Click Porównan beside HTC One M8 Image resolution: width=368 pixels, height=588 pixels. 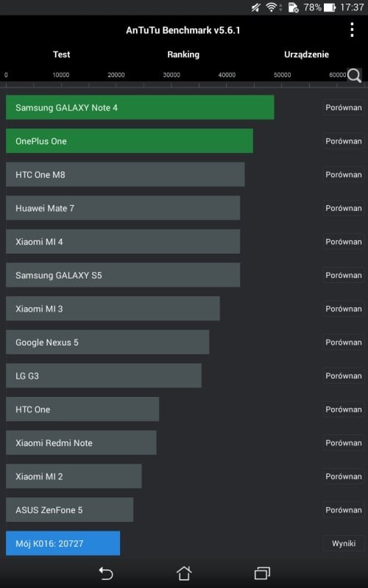344,174
